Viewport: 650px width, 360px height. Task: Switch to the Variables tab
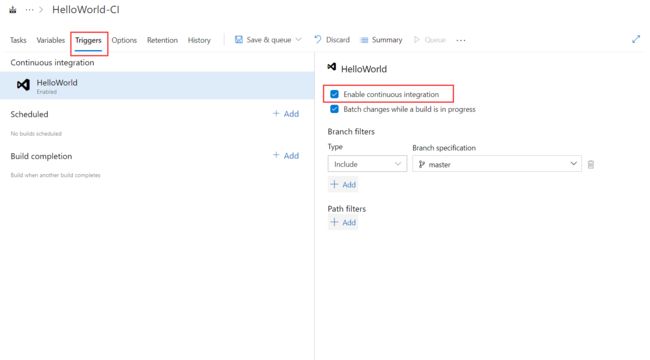click(x=51, y=40)
